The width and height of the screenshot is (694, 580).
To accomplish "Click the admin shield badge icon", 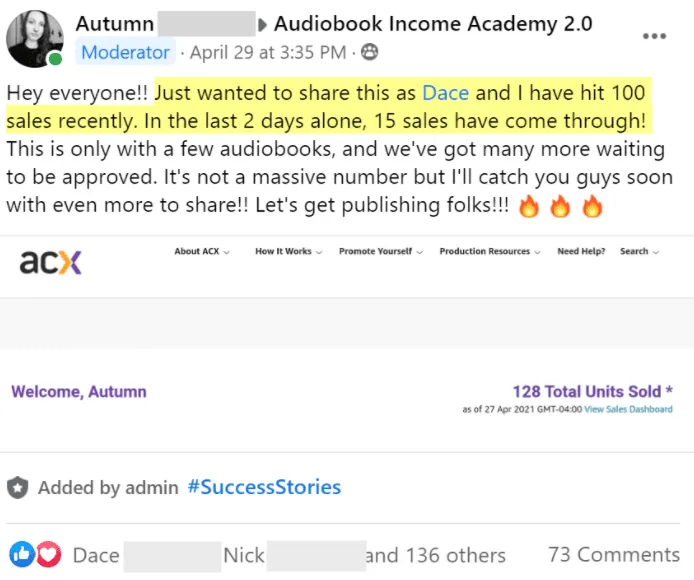I will pyautogui.click(x=17, y=488).
